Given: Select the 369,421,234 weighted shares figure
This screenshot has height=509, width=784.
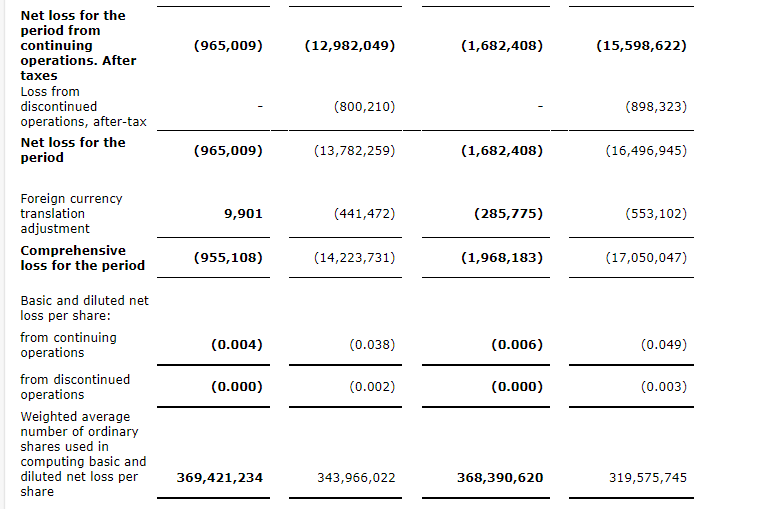Looking at the screenshot, I should coord(220,477).
